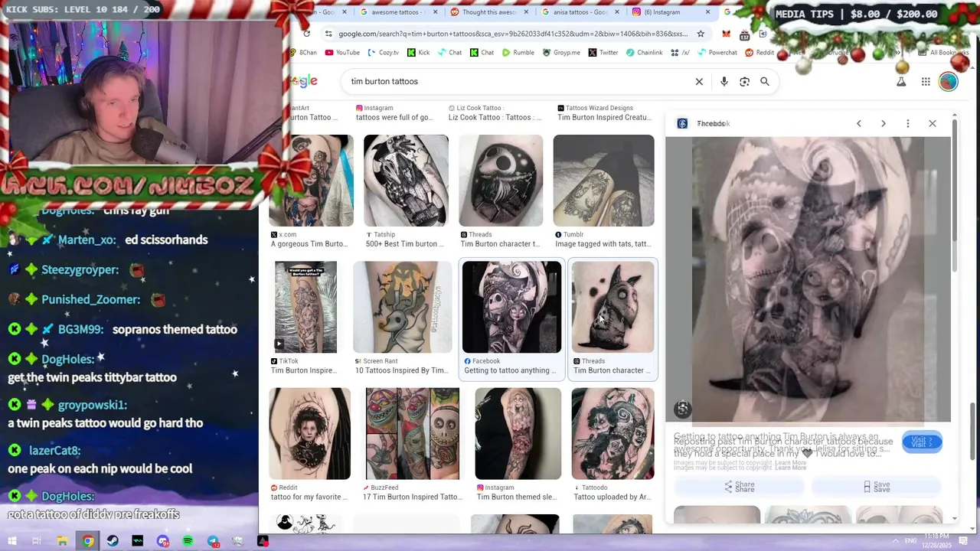The width and height of the screenshot is (980, 551).
Task: Open Steam from the taskbar
Action: coord(113,541)
